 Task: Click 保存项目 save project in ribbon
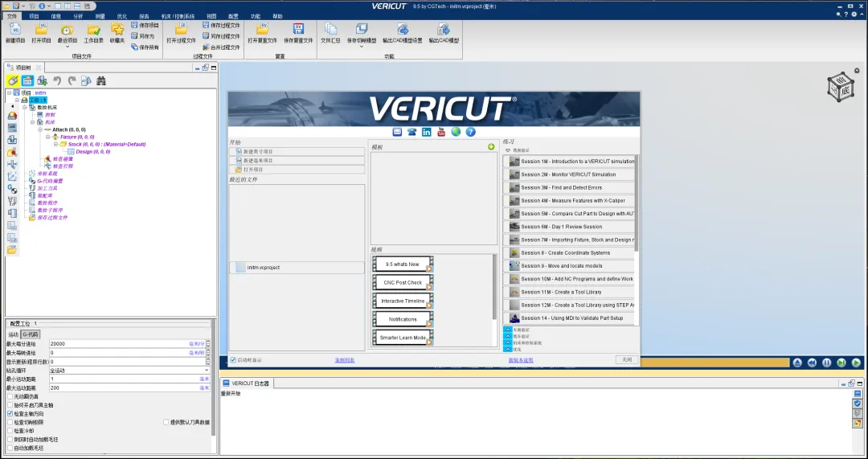click(145, 26)
